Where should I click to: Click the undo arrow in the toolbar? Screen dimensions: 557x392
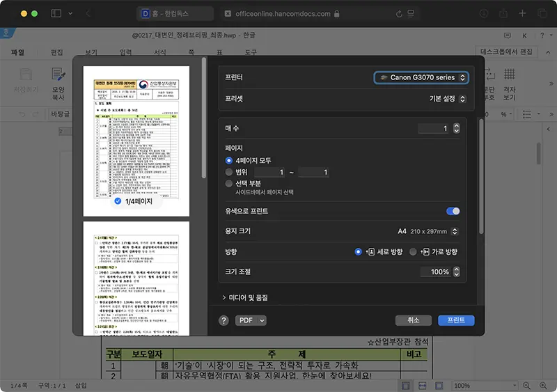coord(22,114)
